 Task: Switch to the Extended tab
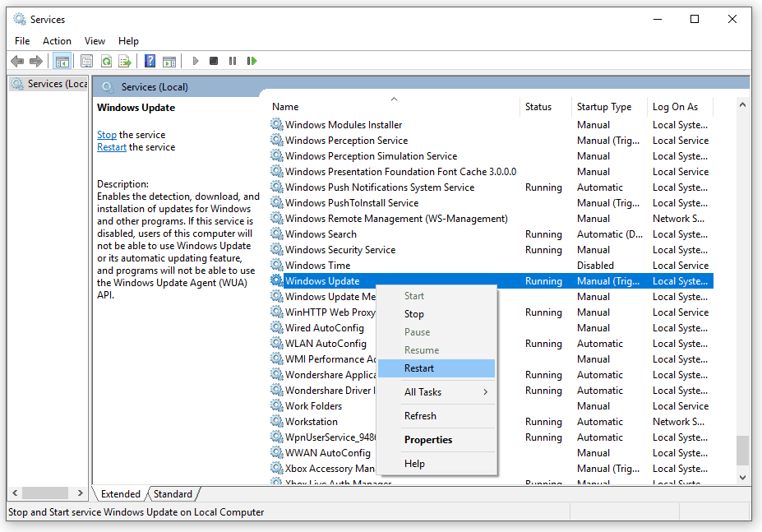pyautogui.click(x=121, y=493)
